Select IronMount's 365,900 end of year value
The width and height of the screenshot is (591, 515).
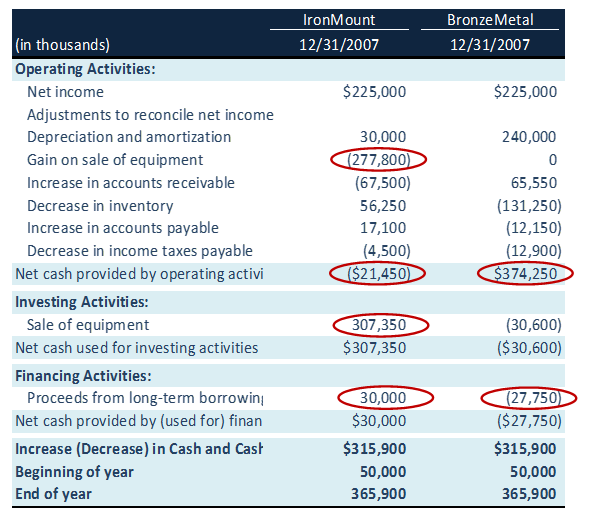click(379, 494)
